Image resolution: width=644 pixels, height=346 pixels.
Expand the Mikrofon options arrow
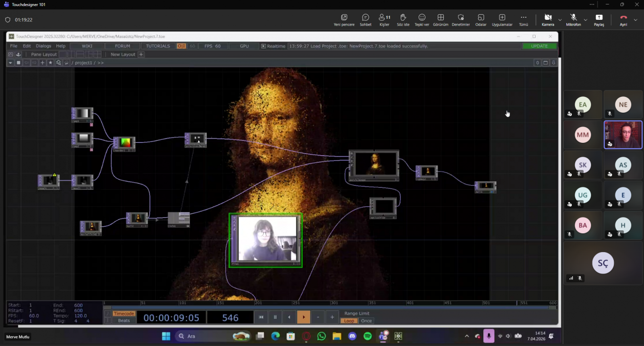585,20
